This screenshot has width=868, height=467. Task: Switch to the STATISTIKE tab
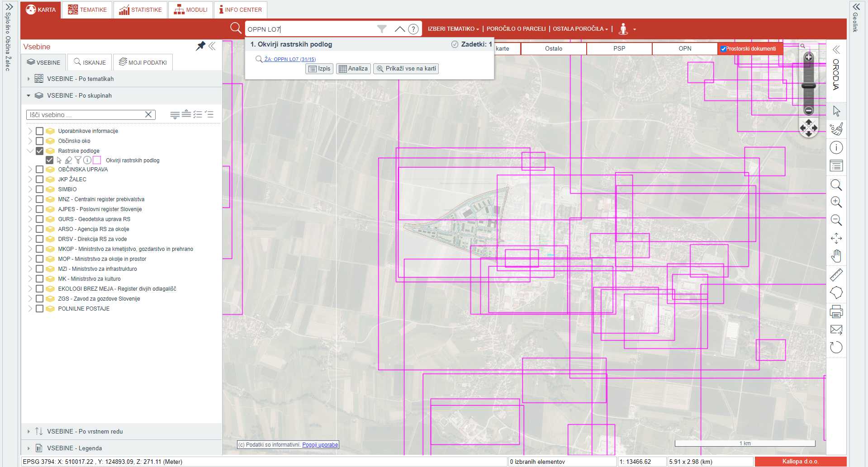[140, 10]
